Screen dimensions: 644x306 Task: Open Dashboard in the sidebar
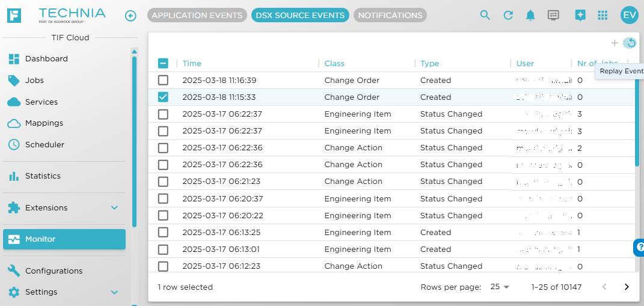pos(46,59)
